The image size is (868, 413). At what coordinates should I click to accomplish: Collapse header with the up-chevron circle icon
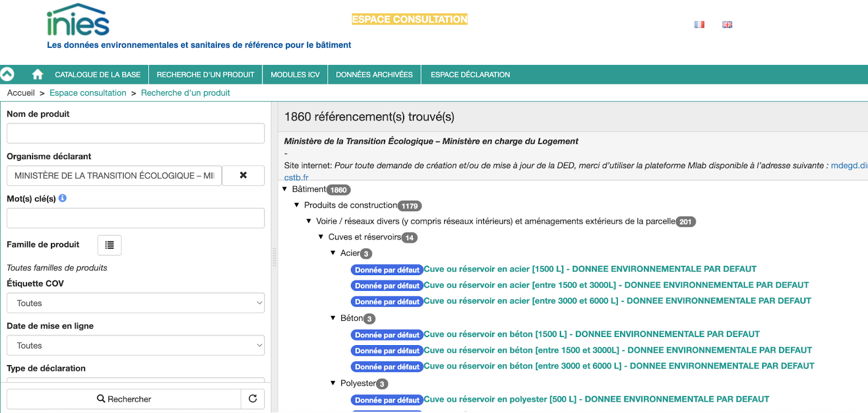pos(7,74)
